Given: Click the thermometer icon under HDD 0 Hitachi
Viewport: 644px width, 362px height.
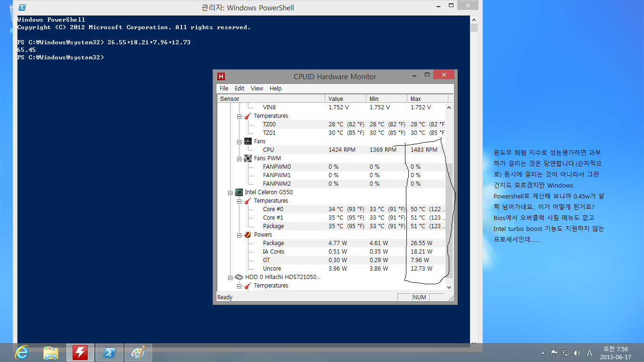Looking at the screenshot, I should 247,286.
